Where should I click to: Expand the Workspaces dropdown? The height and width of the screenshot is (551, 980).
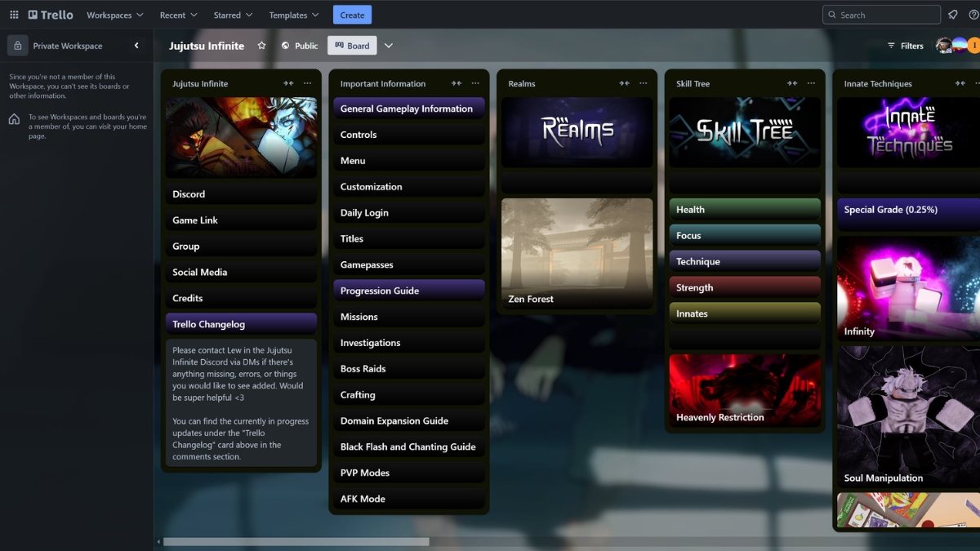pyautogui.click(x=114, y=15)
